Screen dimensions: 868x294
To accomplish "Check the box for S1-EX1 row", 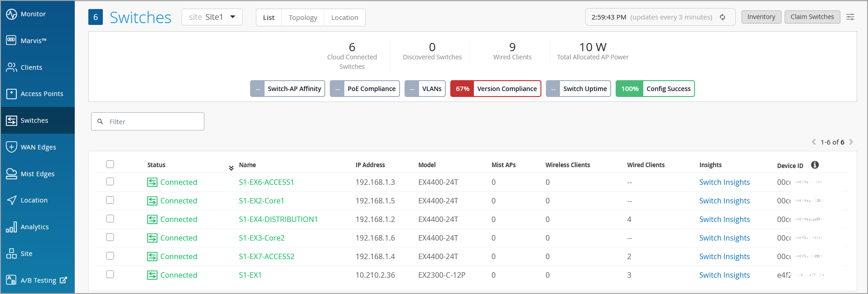I will click(110, 275).
